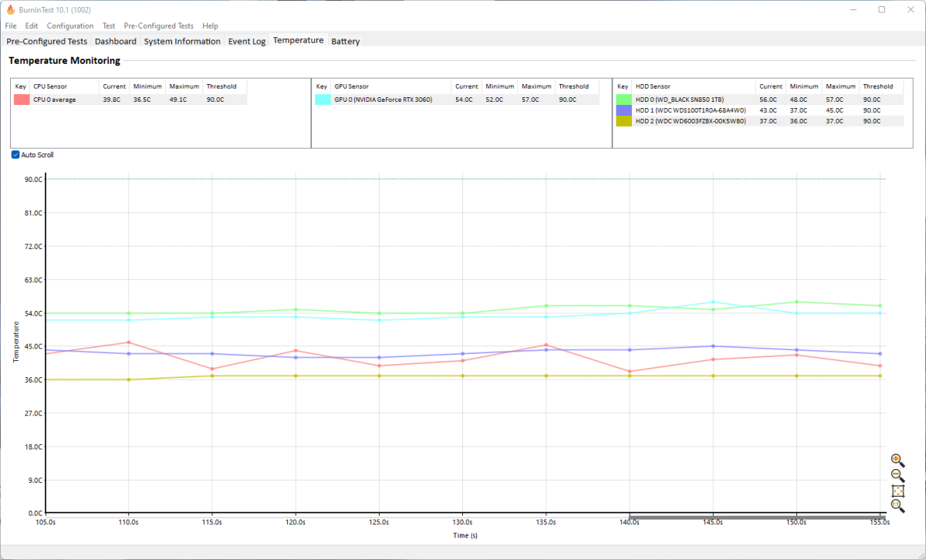Viewport: 926px width, 560px height.
Task: Click the GPU minimum value 52.0C
Action: click(x=495, y=100)
